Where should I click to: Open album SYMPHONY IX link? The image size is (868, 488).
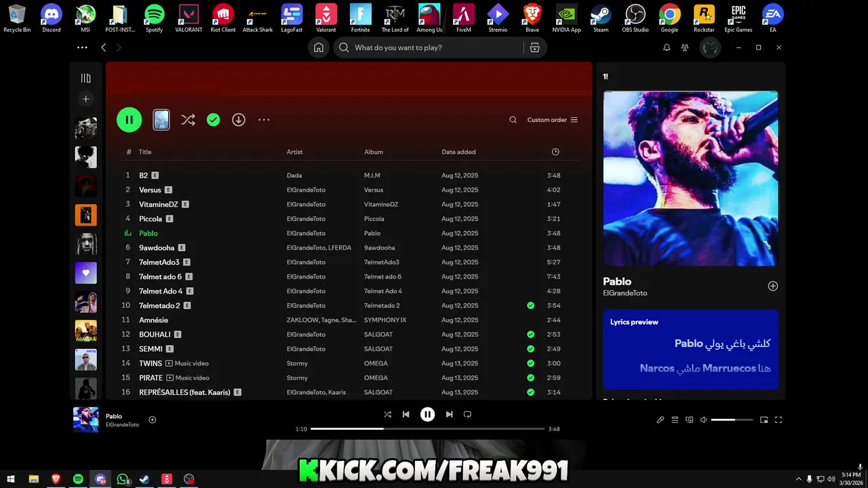coord(385,320)
